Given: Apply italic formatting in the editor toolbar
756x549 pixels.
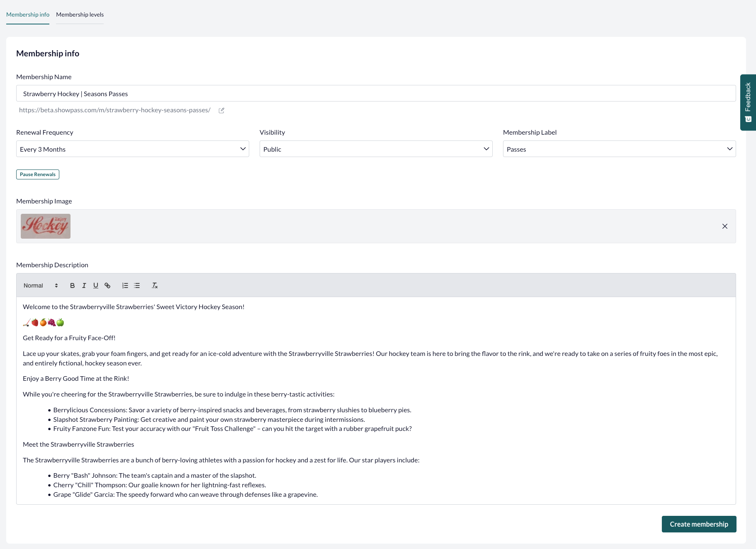Looking at the screenshot, I should tap(84, 285).
